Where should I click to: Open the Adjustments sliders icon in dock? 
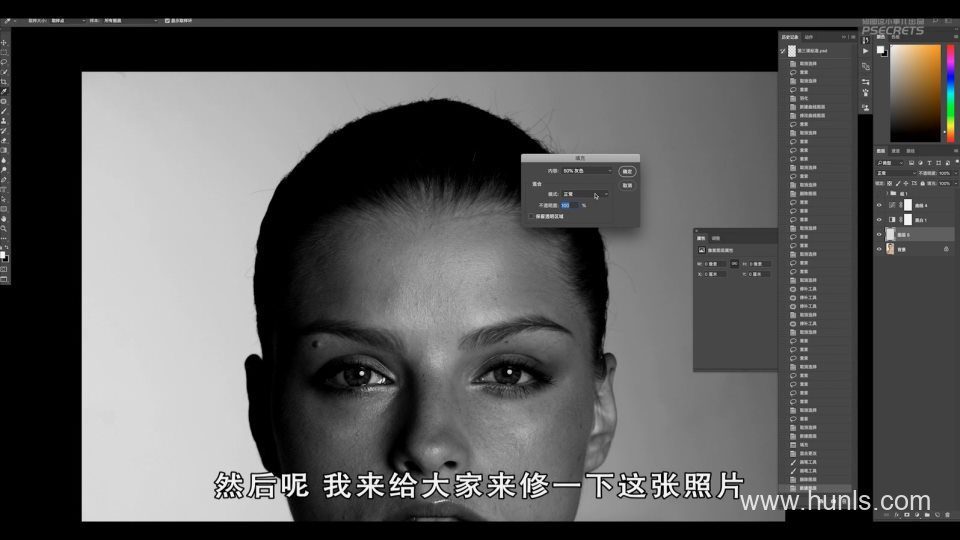[865, 81]
